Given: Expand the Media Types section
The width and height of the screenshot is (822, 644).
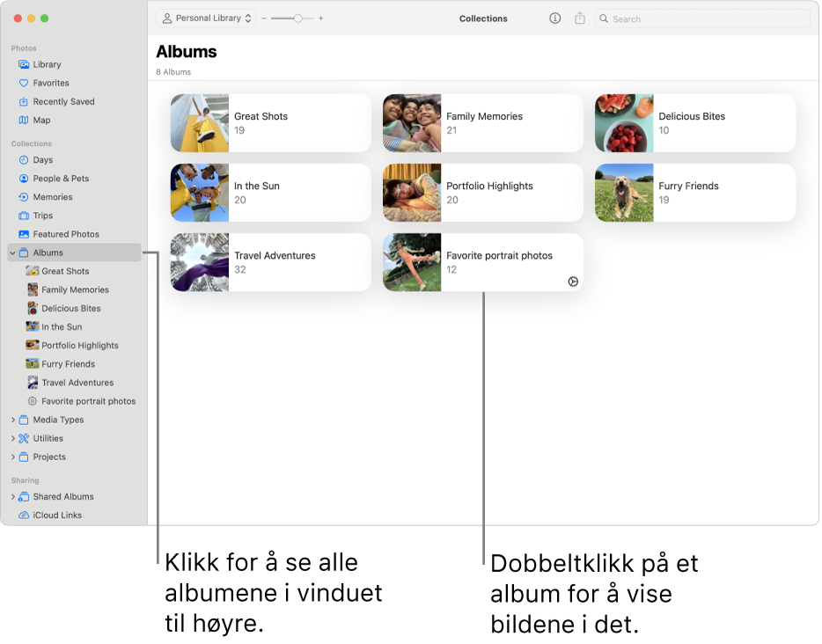Looking at the screenshot, I should tap(12, 420).
